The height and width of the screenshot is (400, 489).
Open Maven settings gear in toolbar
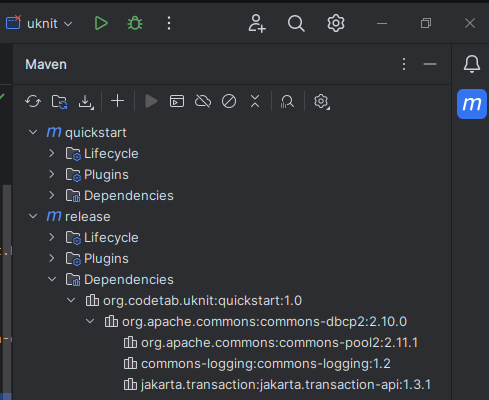coord(322,102)
